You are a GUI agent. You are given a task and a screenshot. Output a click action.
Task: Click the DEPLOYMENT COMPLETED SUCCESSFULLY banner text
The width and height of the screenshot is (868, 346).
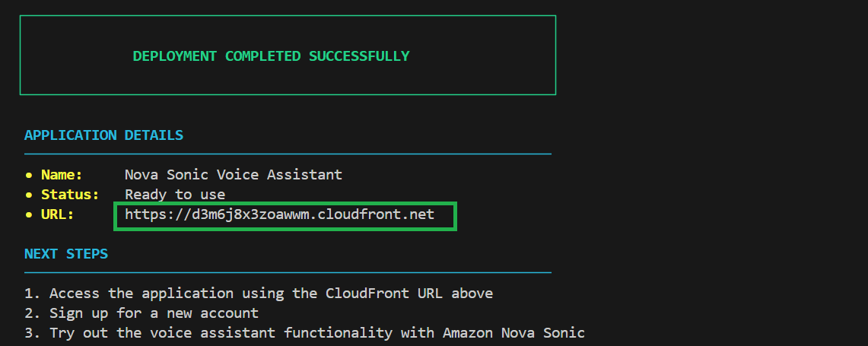click(x=271, y=56)
